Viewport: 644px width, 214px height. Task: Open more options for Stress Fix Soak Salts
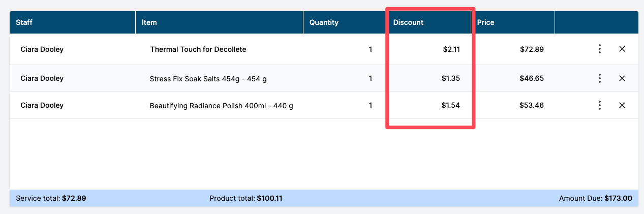pos(600,78)
